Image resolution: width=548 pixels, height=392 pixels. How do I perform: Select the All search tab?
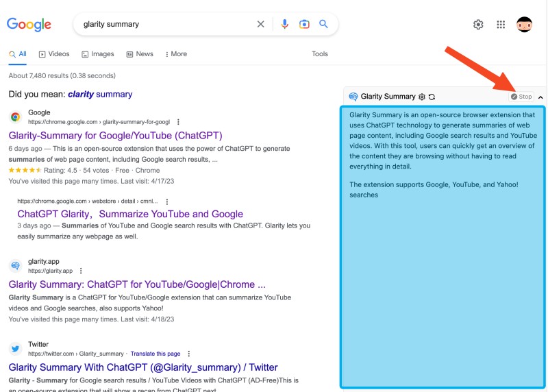(x=18, y=54)
